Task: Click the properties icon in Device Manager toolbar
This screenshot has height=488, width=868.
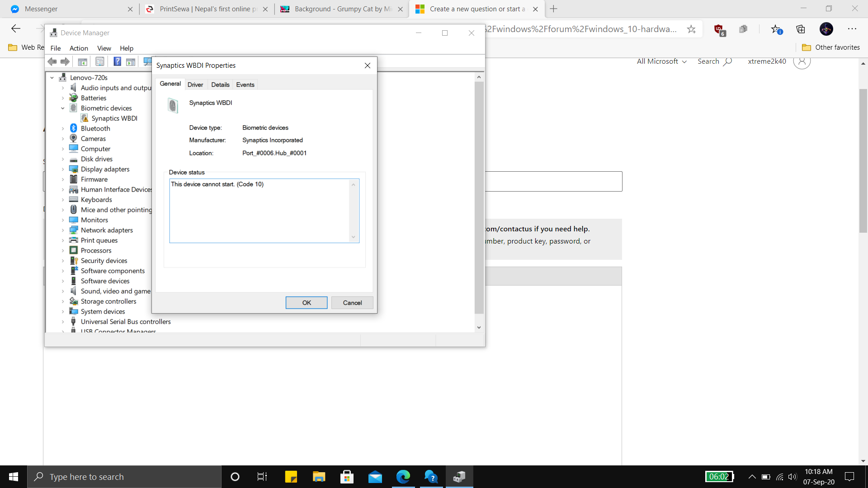Action: pyautogui.click(x=99, y=62)
